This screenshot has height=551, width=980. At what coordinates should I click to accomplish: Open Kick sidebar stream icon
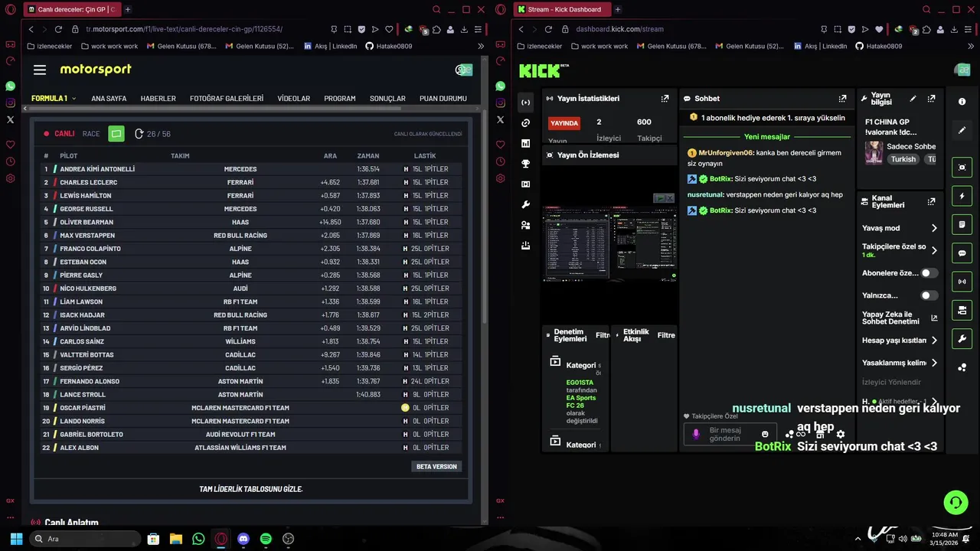(525, 103)
